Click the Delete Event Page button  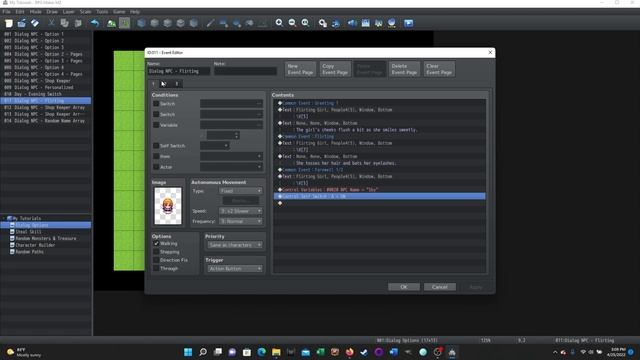tap(404, 69)
